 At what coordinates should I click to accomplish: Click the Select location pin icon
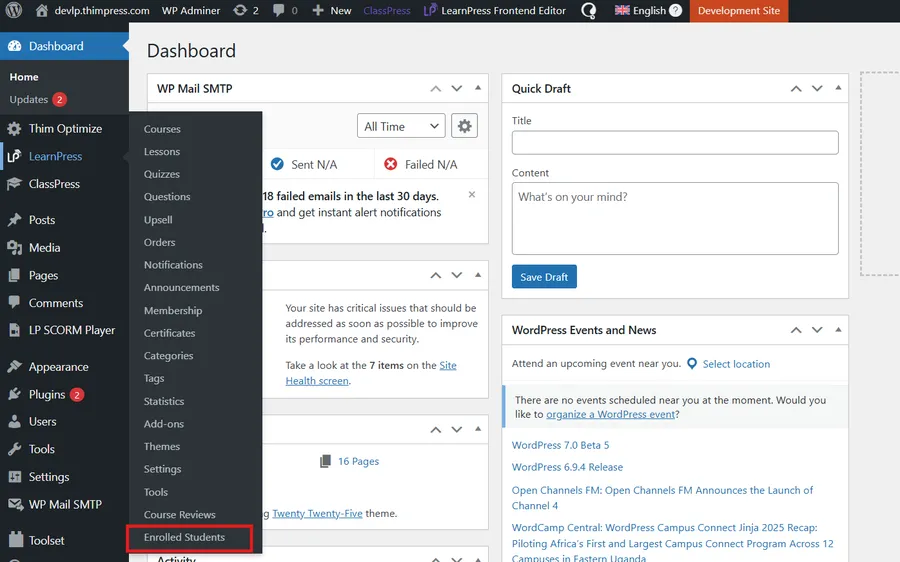coord(692,364)
